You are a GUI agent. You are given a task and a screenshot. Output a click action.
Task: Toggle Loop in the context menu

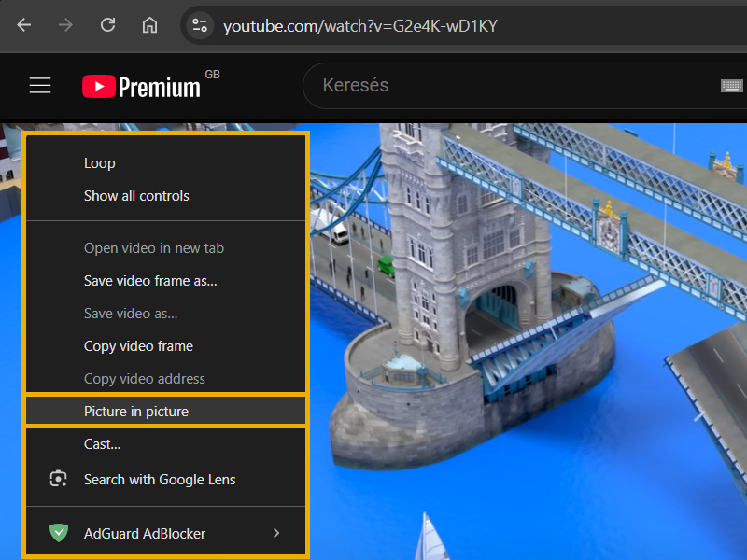[100, 163]
